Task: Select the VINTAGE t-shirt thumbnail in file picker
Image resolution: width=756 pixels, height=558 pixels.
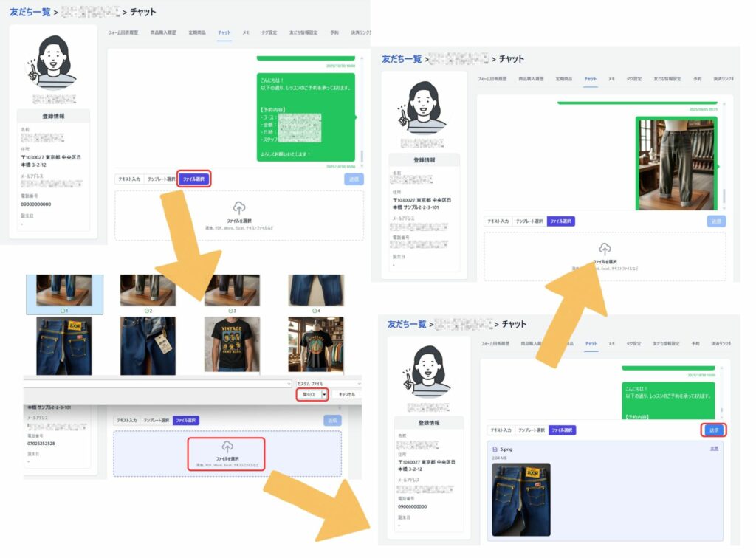Action: coord(232,346)
